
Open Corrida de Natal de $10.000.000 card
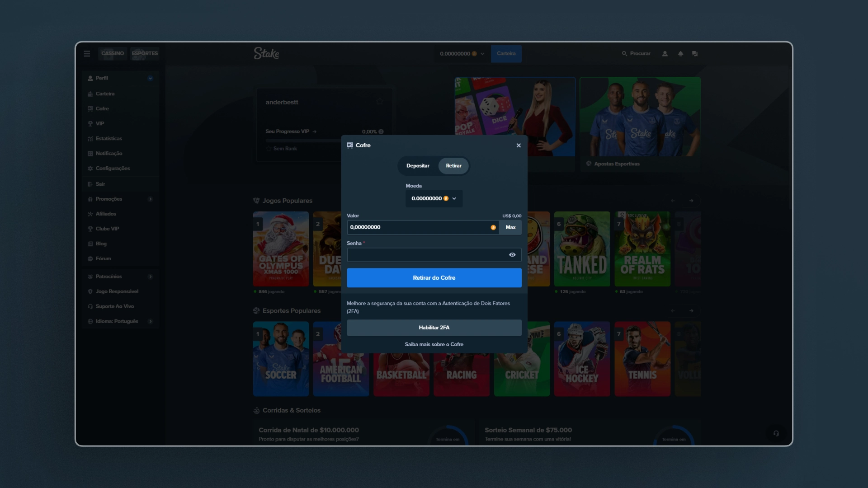tap(363, 433)
